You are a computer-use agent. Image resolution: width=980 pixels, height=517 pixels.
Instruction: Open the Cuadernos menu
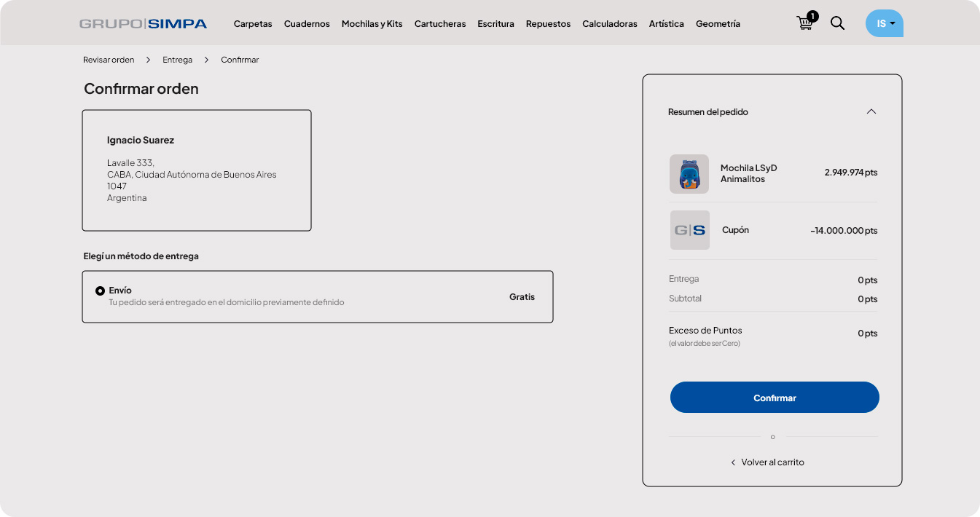pyautogui.click(x=307, y=24)
